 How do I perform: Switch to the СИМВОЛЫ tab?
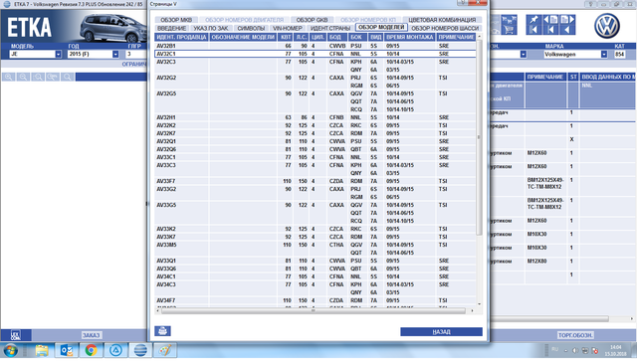(251, 28)
